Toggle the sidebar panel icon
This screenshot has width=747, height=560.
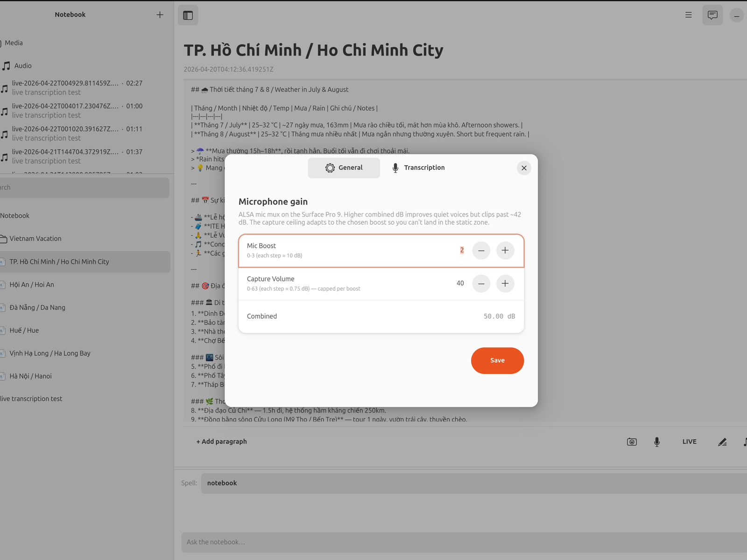[x=188, y=15]
